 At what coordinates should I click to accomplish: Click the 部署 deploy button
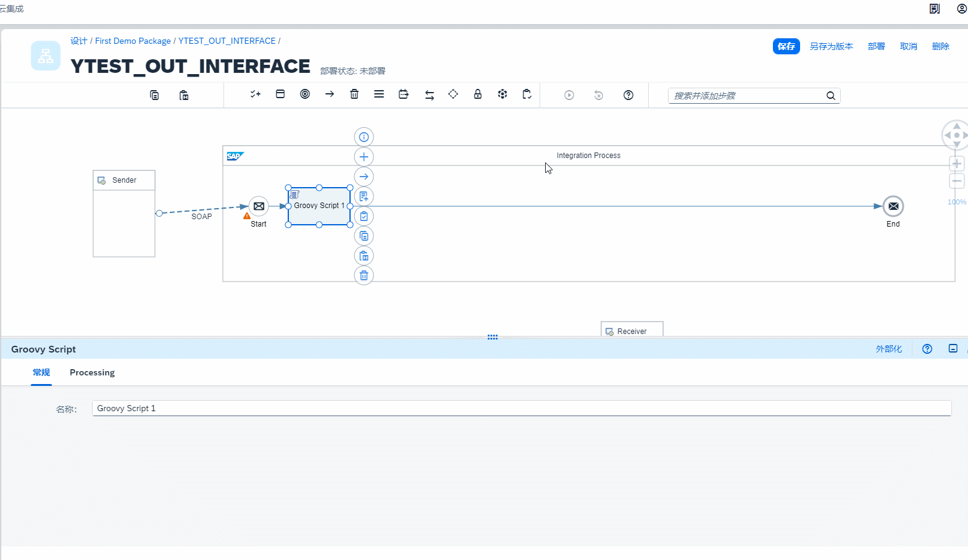pyautogui.click(x=876, y=46)
